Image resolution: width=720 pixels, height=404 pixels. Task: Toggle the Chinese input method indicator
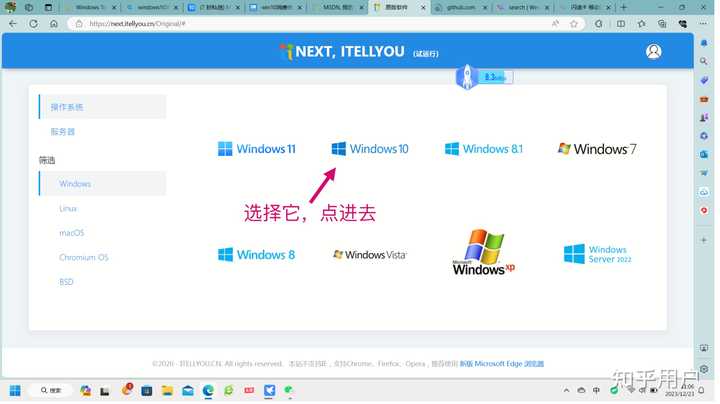596,391
